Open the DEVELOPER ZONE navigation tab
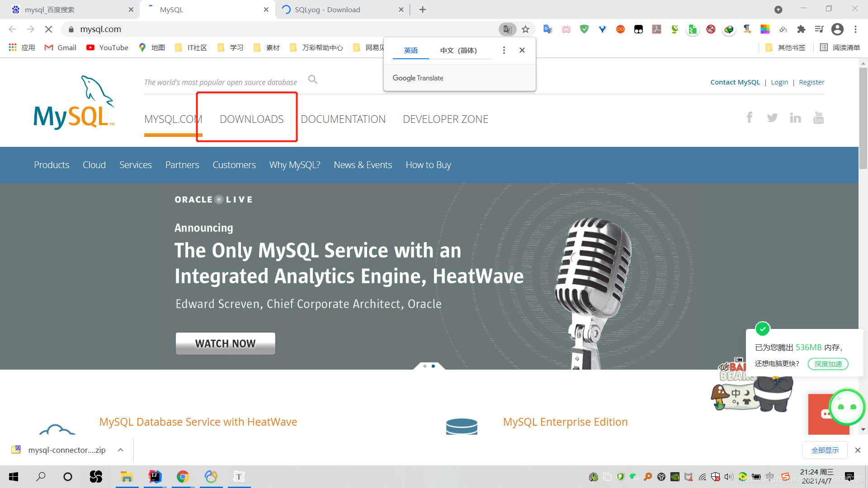Image resolution: width=868 pixels, height=488 pixels. coord(445,119)
